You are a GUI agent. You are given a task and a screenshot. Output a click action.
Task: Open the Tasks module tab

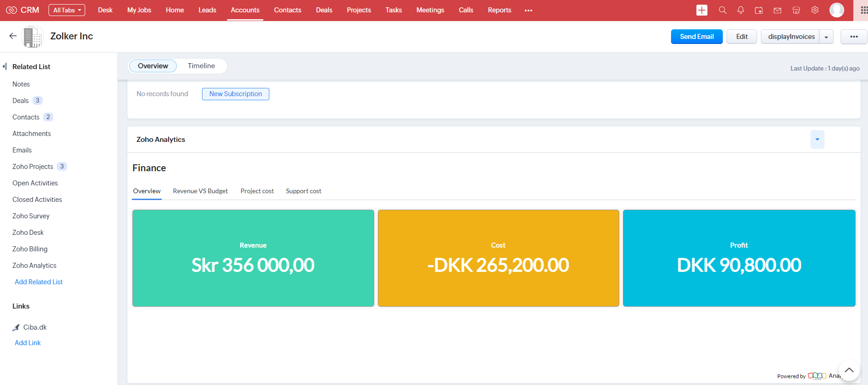393,10
